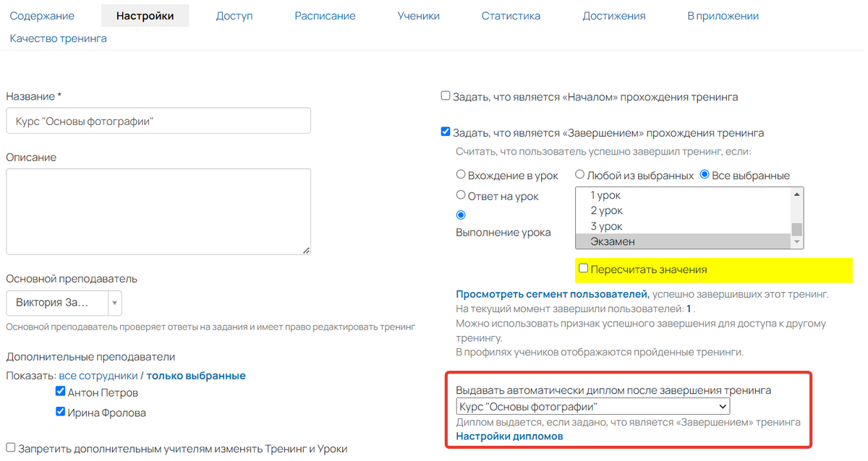The image size is (868, 461).
Task: Click the arrow of the teacher selector
Action: point(115,303)
